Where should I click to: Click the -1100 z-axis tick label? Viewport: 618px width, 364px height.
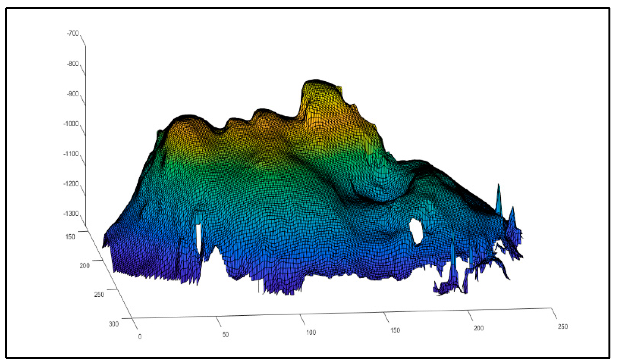[71, 154]
